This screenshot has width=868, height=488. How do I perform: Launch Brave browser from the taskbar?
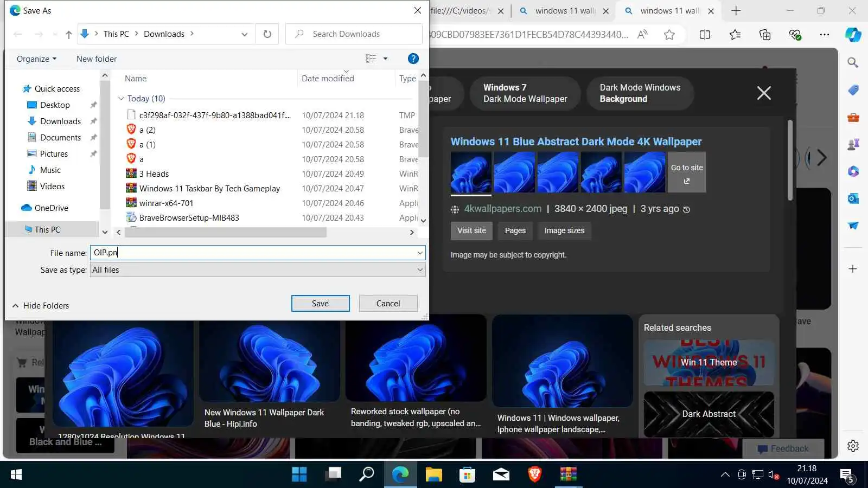pos(534,474)
